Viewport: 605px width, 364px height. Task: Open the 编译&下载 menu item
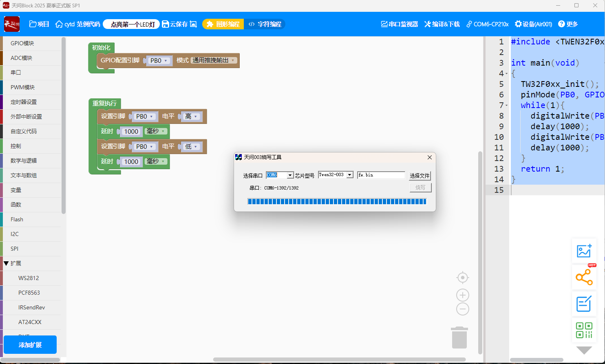click(x=442, y=24)
